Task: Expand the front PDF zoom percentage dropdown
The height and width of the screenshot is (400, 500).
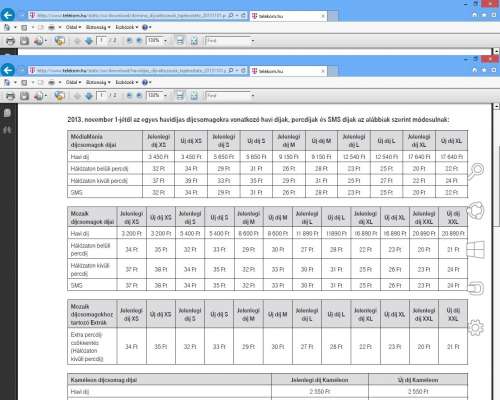Action: (165, 96)
